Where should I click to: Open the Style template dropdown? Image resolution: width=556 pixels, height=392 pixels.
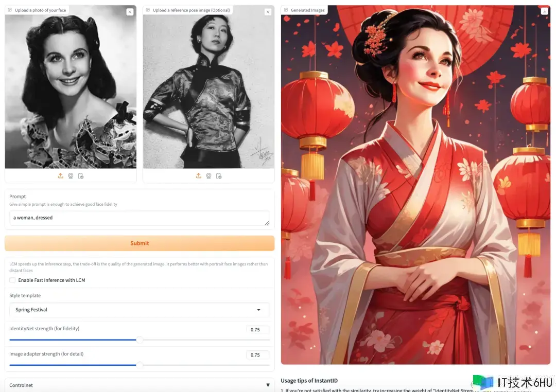(x=140, y=310)
